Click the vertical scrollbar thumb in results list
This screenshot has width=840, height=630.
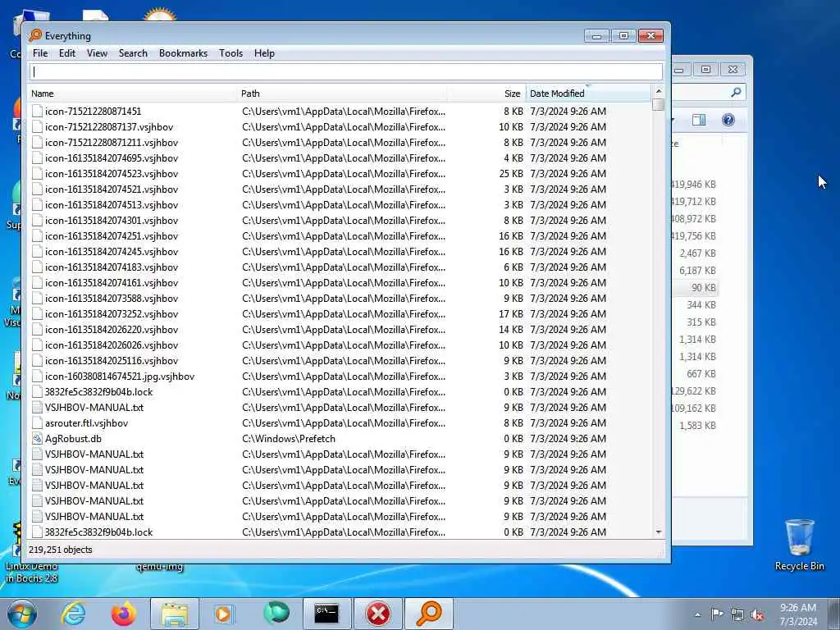pyautogui.click(x=659, y=104)
